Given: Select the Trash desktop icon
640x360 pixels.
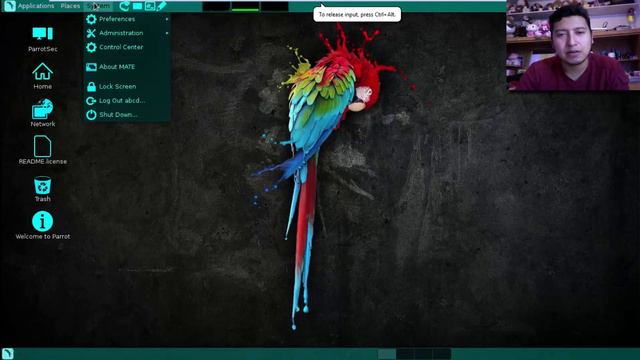Looking at the screenshot, I should pos(42,189).
